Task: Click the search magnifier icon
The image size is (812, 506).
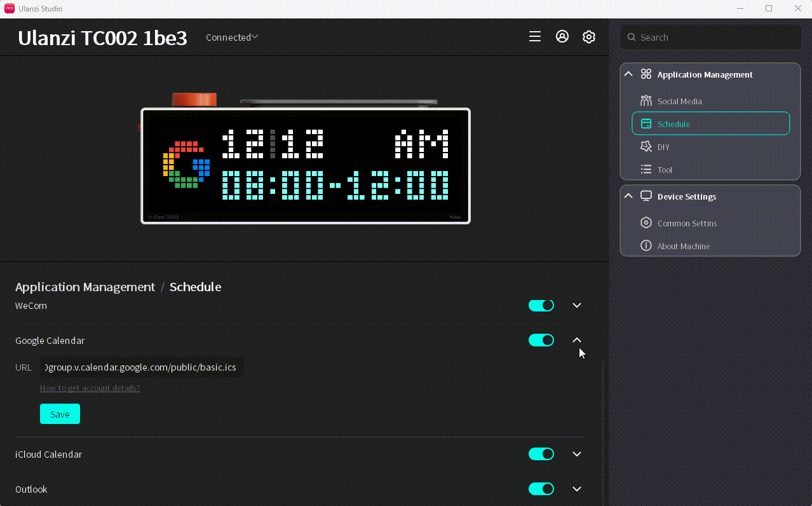Action: (x=632, y=38)
